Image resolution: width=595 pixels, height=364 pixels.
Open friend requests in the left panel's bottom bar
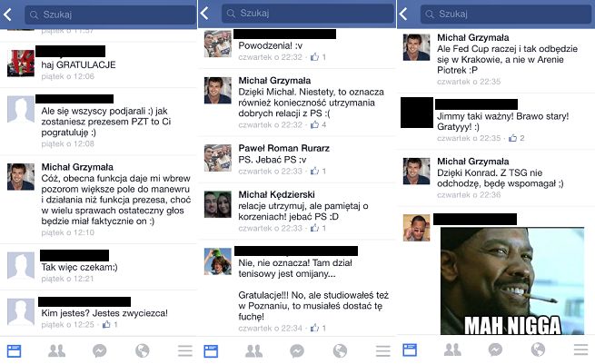[57, 350]
